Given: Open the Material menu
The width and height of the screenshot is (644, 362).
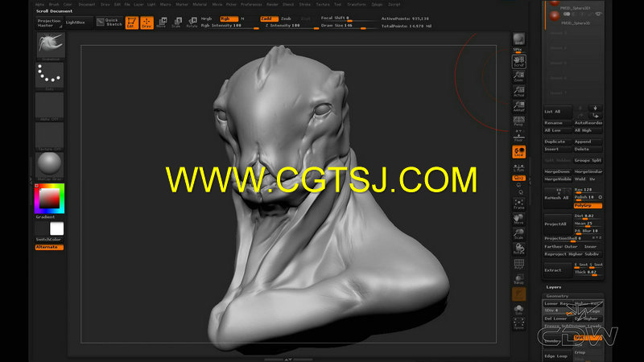Looking at the screenshot, I should pos(200,5).
